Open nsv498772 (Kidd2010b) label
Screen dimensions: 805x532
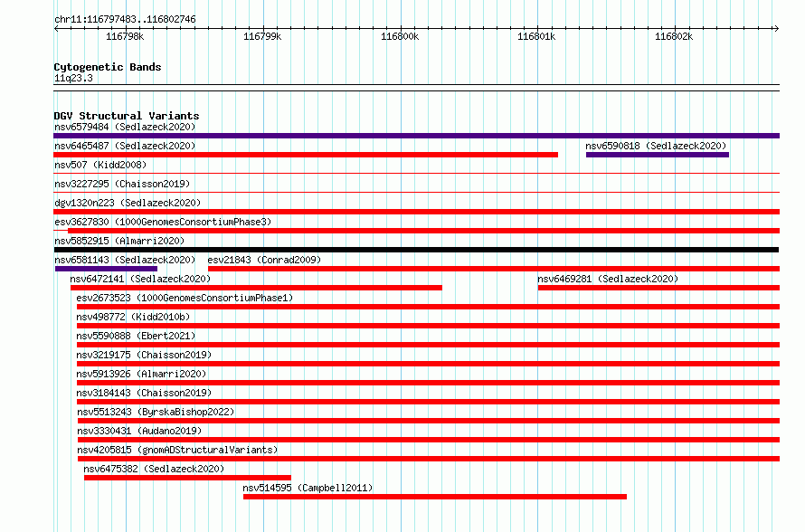[133, 317]
